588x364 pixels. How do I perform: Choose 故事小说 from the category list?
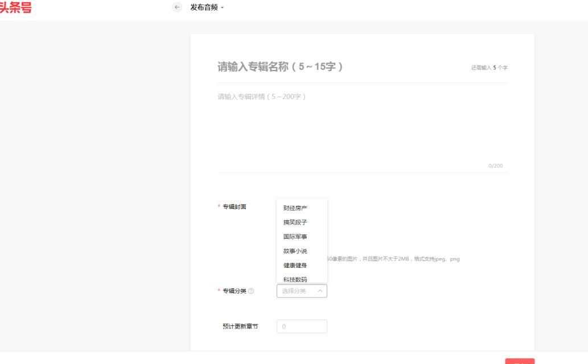click(302, 251)
